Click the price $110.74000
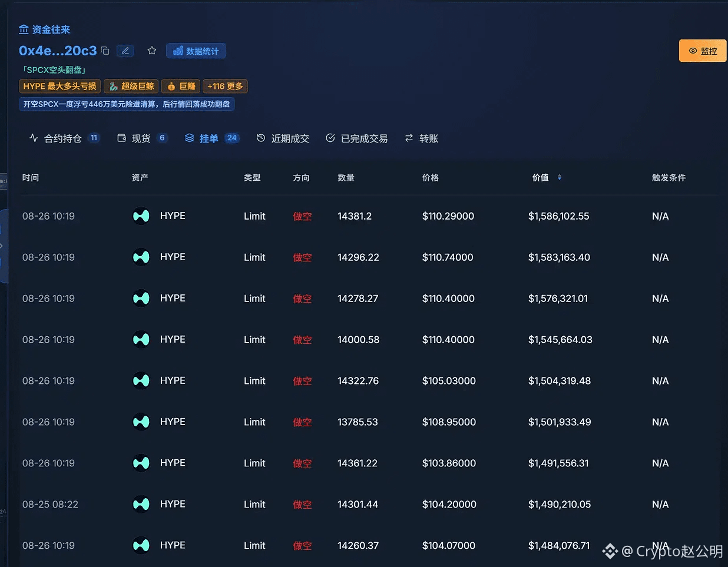 (448, 257)
